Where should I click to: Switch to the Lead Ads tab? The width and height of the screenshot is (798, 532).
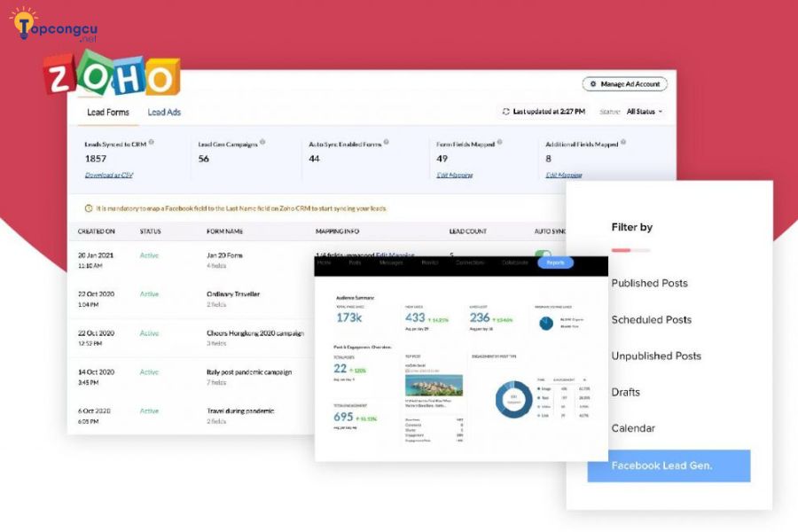pyautogui.click(x=164, y=112)
